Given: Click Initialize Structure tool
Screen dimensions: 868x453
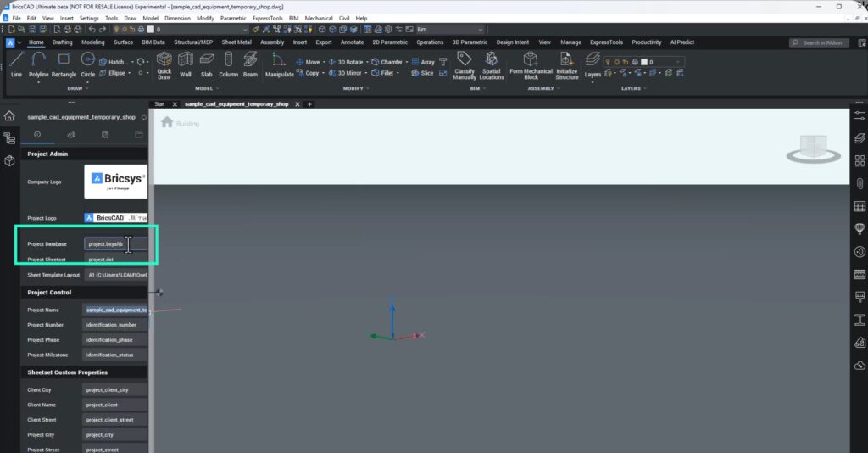Looking at the screenshot, I should pos(567,65).
